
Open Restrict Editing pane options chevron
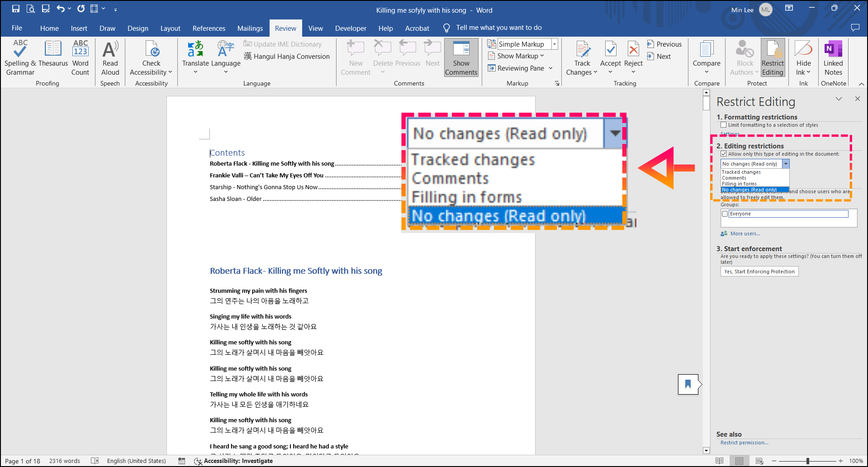[839, 99]
